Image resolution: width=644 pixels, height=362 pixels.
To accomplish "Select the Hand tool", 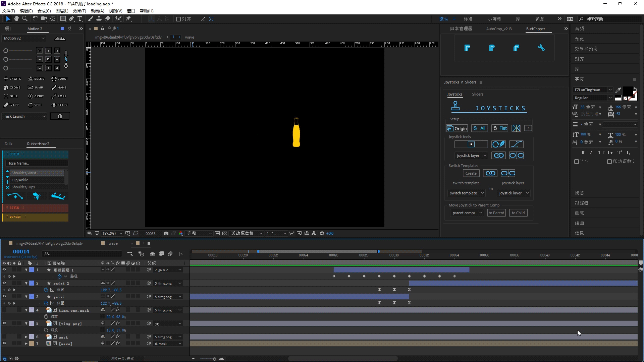I will [x=16, y=19].
